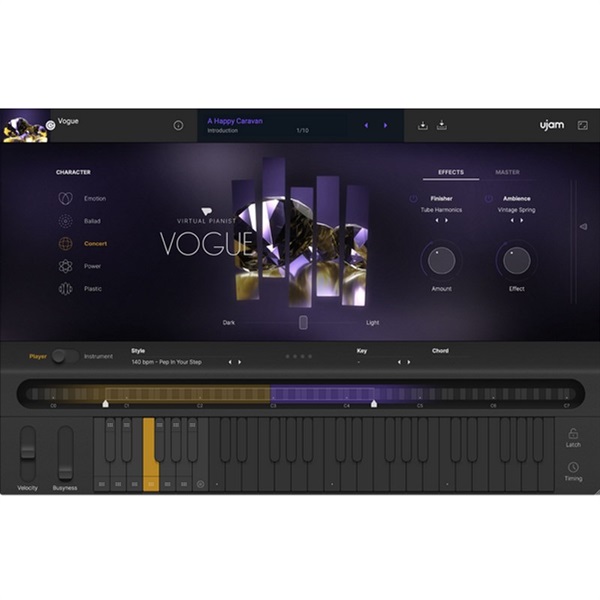Select the Ballad character icon

[66, 221]
